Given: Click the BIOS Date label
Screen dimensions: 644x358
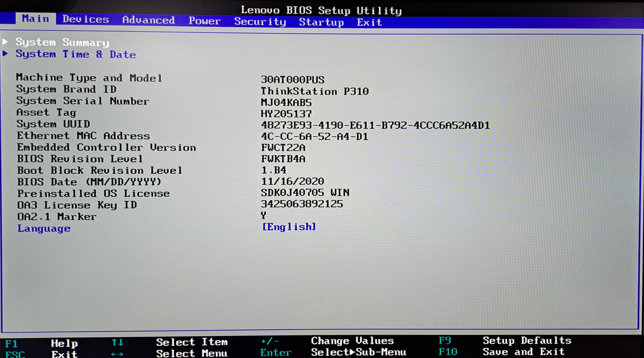Looking at the screenshot, I should point(90,182).
